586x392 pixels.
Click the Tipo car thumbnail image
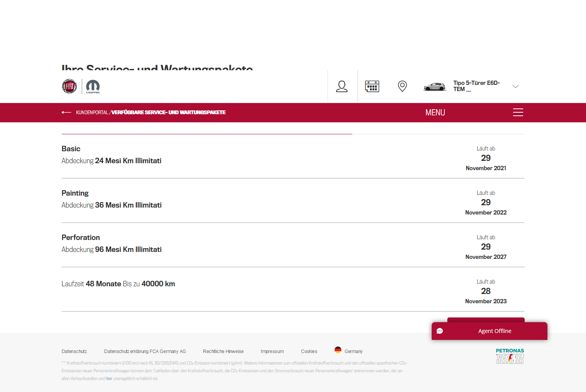point(435,86)
